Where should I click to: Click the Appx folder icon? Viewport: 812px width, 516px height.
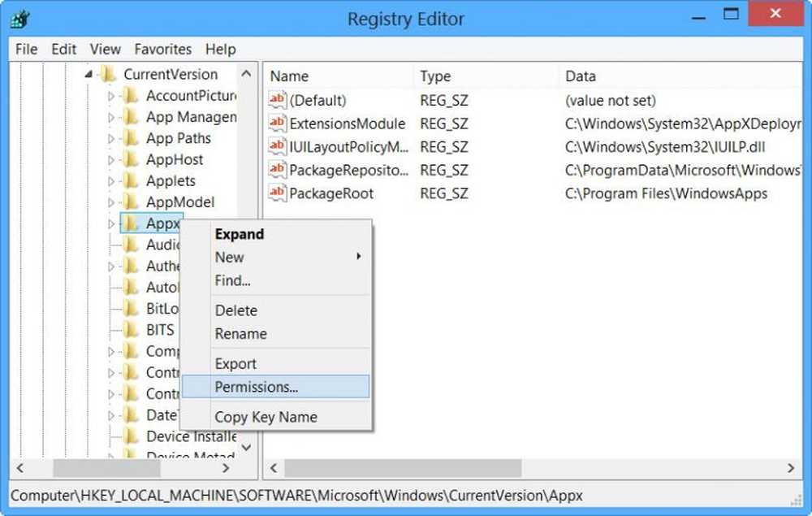[x=131, y=223]
